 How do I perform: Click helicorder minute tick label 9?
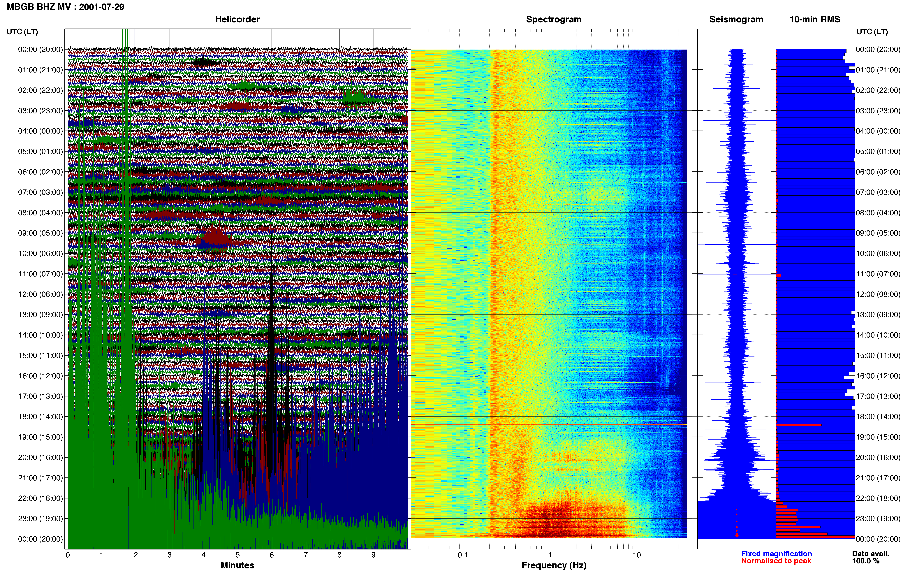[x=373, y=555]
